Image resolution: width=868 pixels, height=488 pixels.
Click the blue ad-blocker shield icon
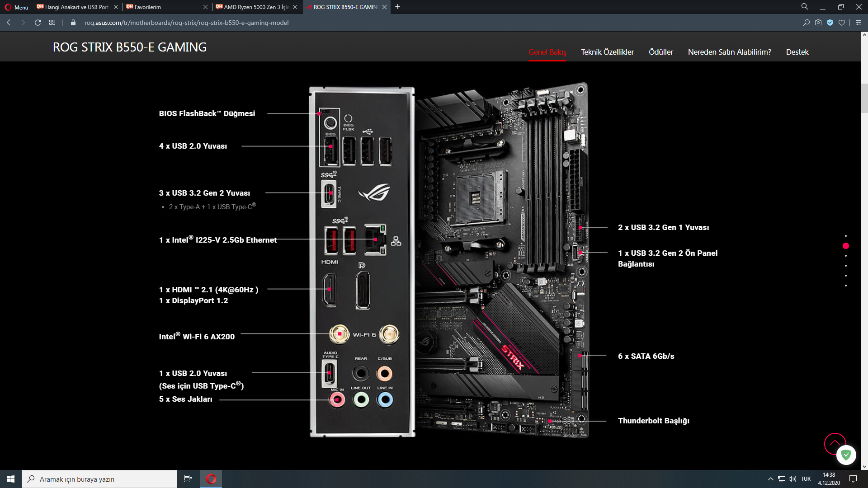tap(830, 23)
